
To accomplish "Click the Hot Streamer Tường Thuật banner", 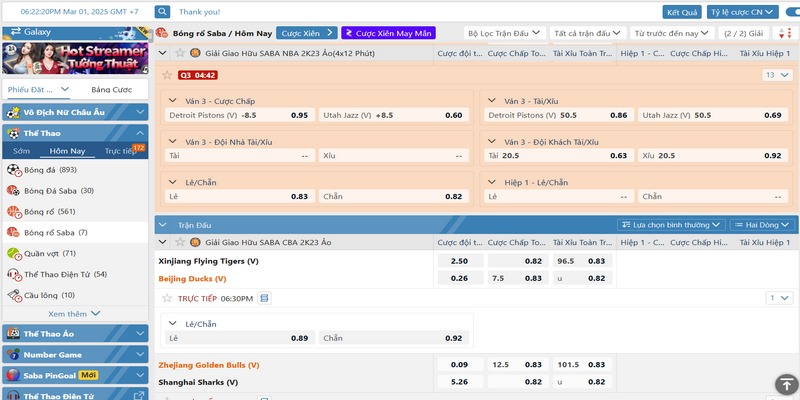I will (x=75, y=58).
